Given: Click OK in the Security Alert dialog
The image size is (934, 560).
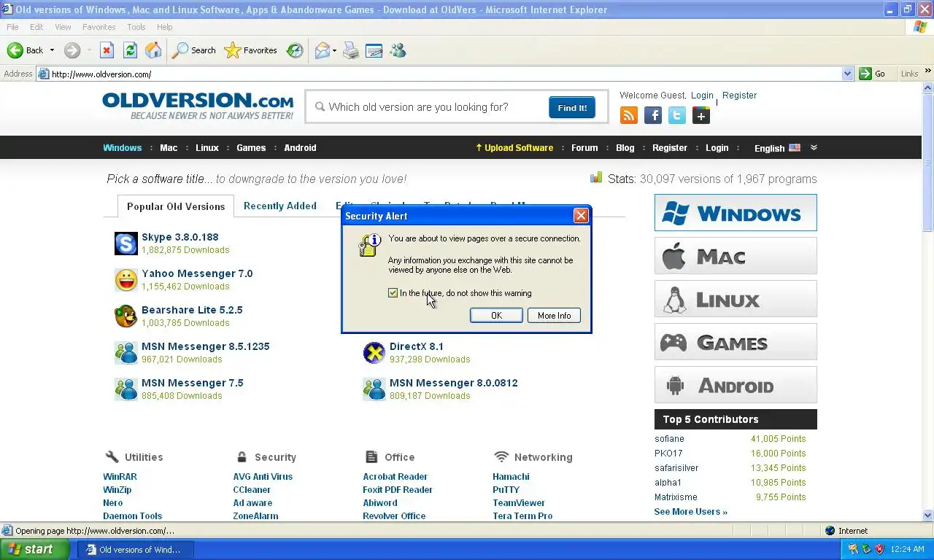Looking at the screenshot, I should click(496, 315).
